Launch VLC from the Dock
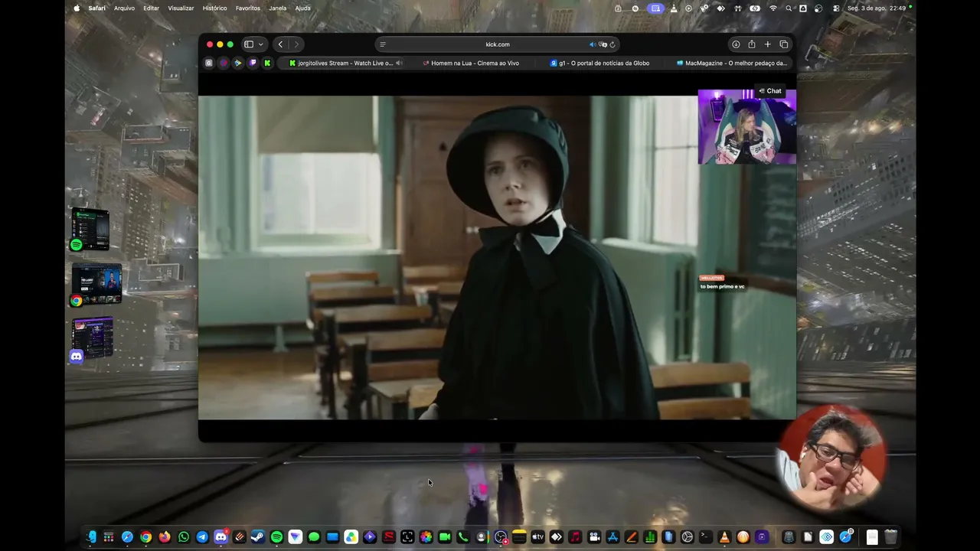The image size is (980, 551). tap(724, 537)
